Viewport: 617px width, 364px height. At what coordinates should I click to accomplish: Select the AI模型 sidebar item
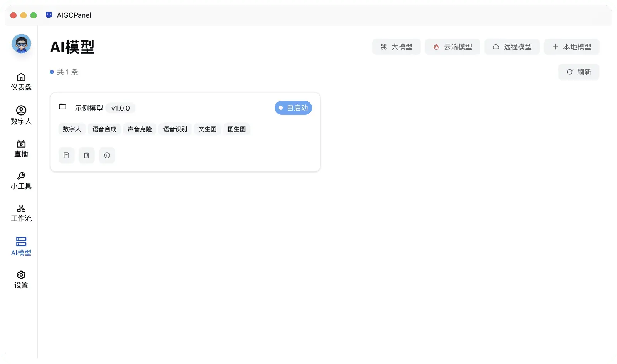[21, 247]
